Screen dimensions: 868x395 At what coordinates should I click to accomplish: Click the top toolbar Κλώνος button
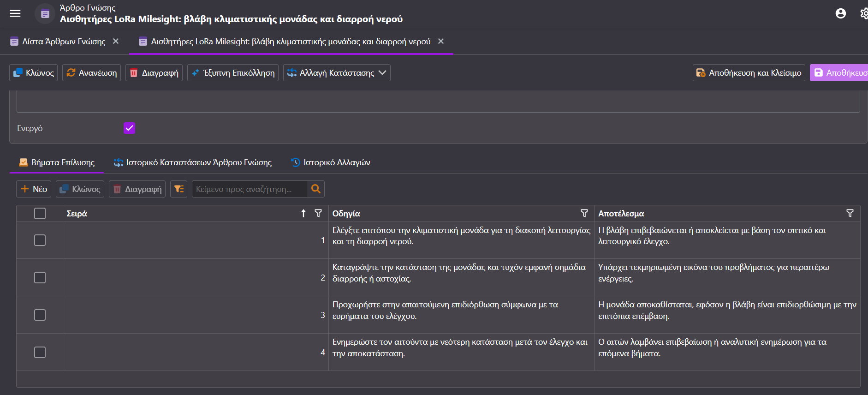pos(34,72)
